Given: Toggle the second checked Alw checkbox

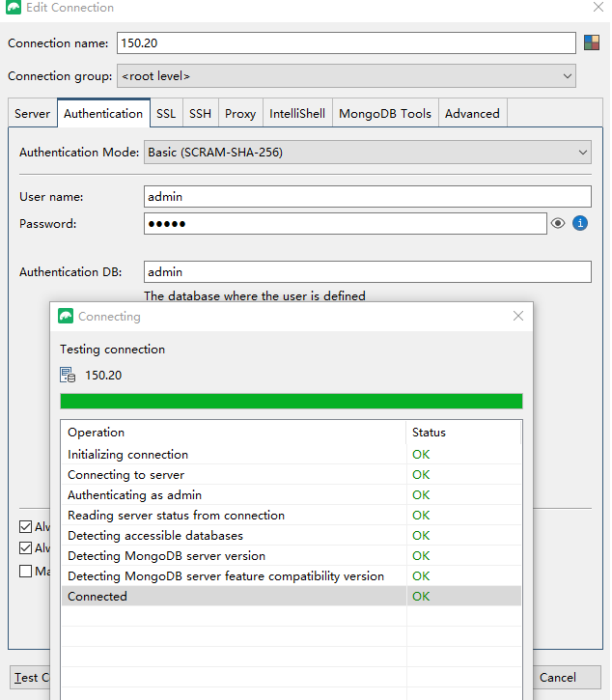Looking at the screenshot, I should click(26, 547).
